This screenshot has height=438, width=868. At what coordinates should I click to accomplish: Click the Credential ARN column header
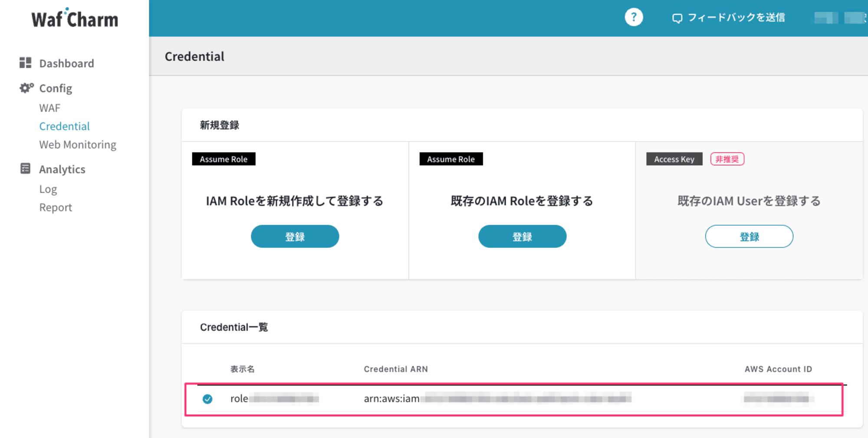tap(396, 369)
